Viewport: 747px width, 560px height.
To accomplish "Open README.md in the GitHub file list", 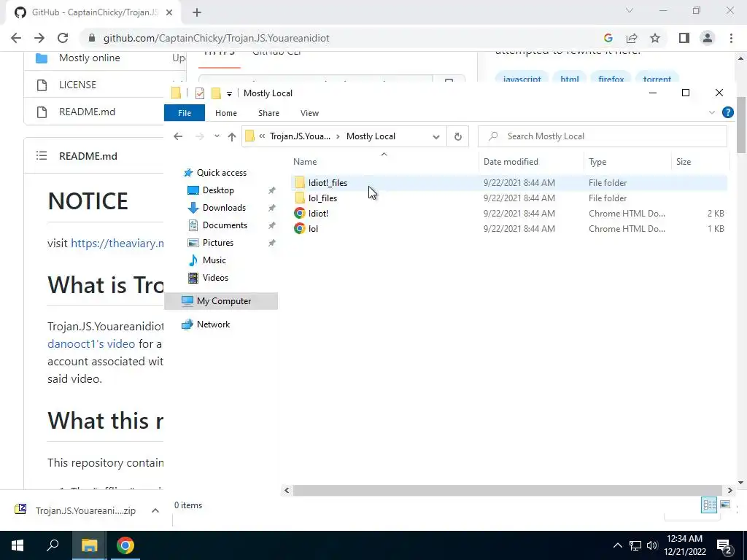I will (88, 112).
